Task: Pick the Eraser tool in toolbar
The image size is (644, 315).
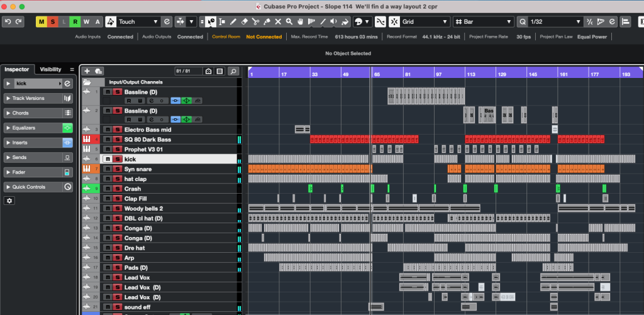Action: pos(245,22)
